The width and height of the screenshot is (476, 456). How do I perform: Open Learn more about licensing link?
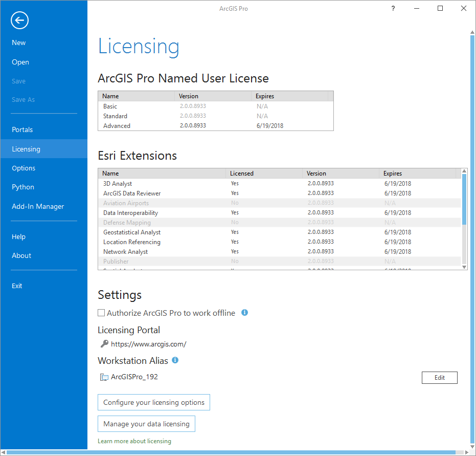134,441
